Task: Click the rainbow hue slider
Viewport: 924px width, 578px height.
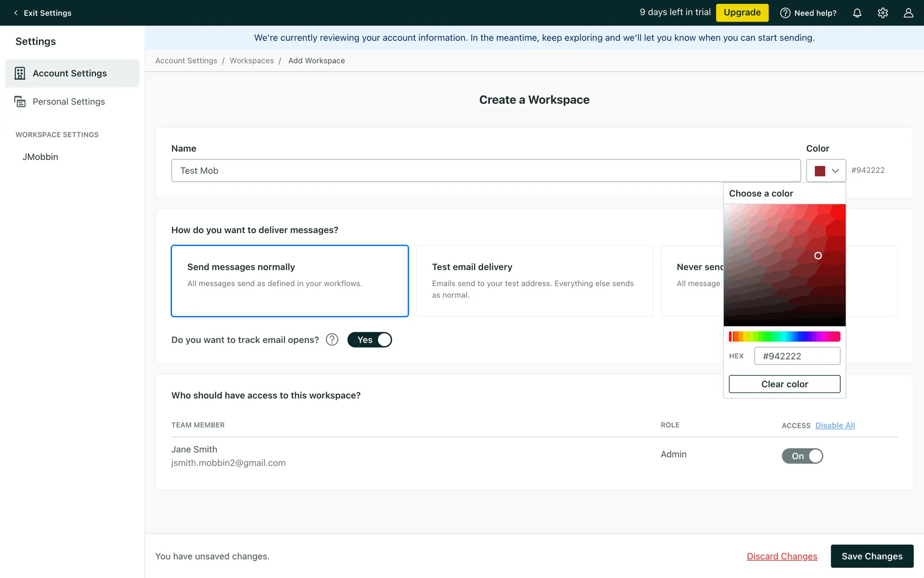Action: point(784,336)
